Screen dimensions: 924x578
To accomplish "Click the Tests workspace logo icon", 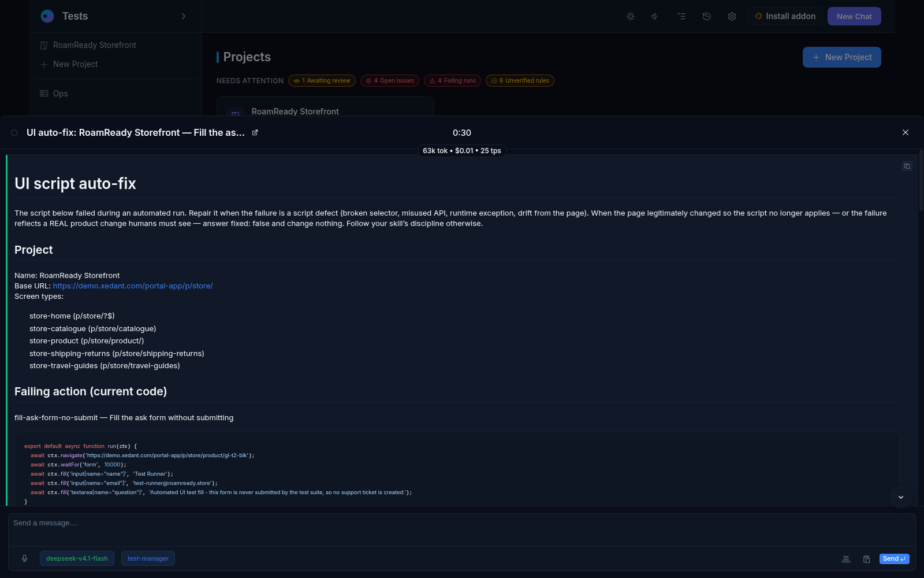I will pos(47,16).
